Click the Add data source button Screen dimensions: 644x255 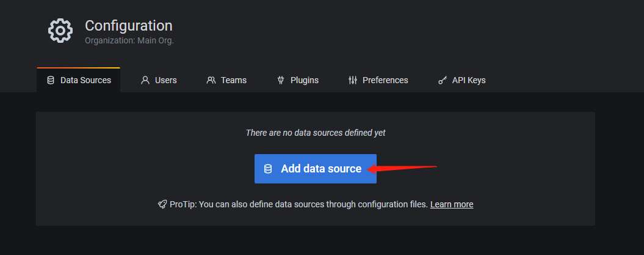(316, 169)
